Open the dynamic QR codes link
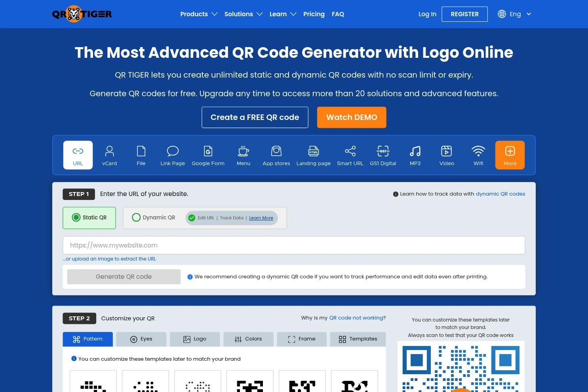The width and height of the screenshot is (588, 392). point(500,194)
